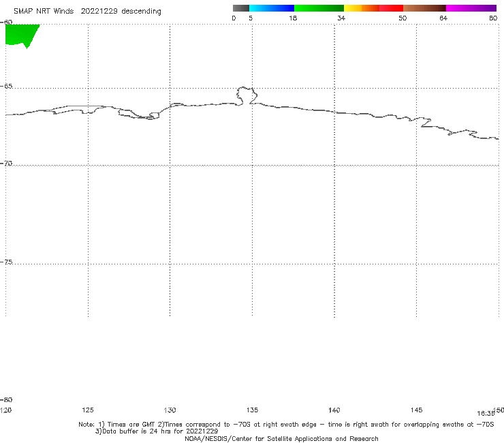Click the 140 longitude axis label
The width and height of the screenshot is (504, 443).
coord(334,410)
